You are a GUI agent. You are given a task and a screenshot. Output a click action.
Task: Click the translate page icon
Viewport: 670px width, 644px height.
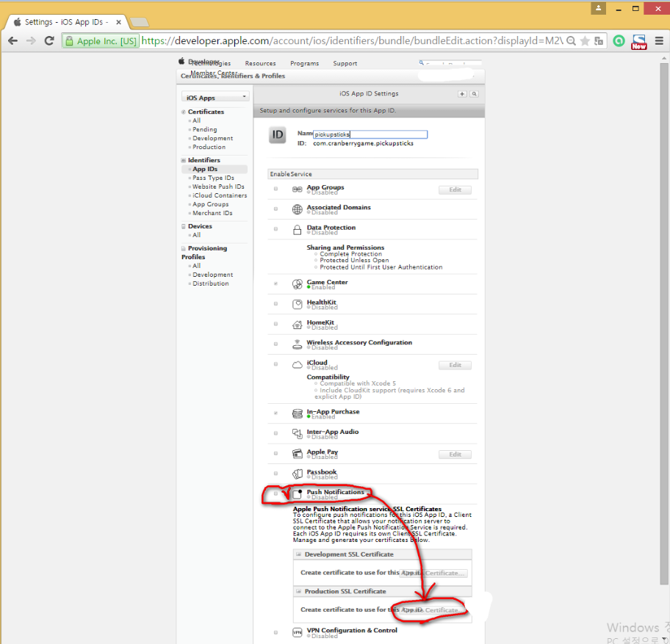click(599, 41)
